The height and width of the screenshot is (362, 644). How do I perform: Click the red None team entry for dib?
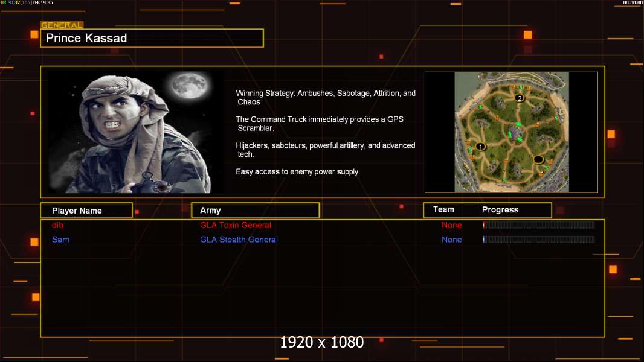point(451,225)
